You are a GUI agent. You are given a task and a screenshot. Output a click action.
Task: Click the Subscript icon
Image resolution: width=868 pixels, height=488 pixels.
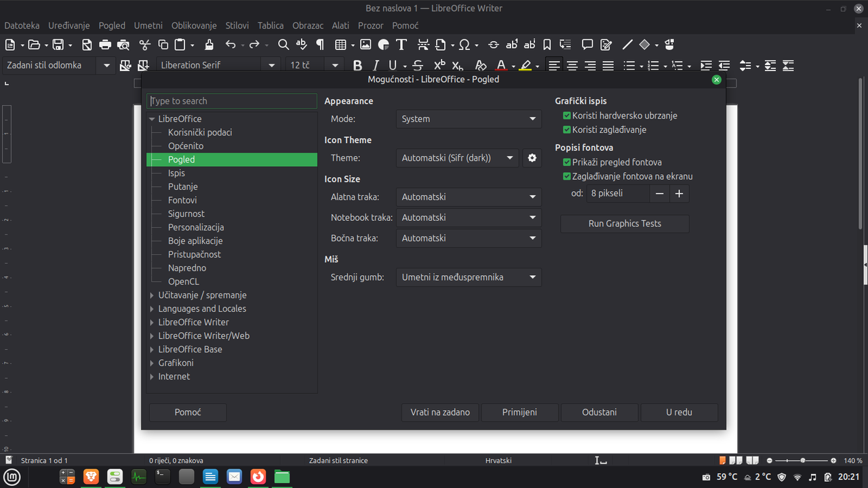(x=457, y=66)
